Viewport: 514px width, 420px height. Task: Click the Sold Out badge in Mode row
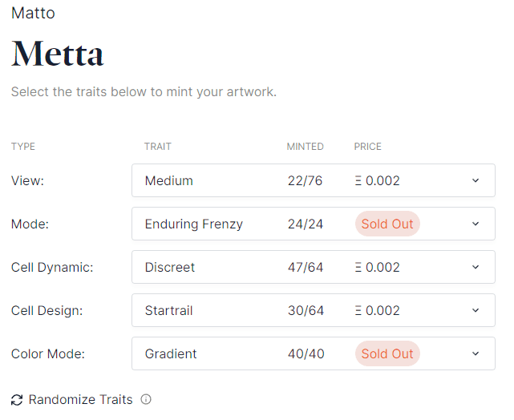387,224
